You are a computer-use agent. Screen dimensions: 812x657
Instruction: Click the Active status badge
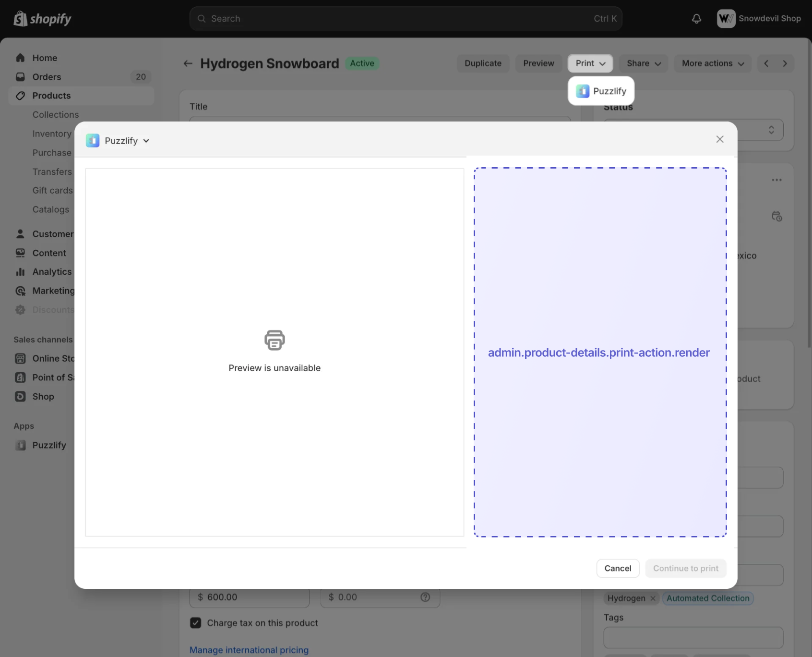362,63
